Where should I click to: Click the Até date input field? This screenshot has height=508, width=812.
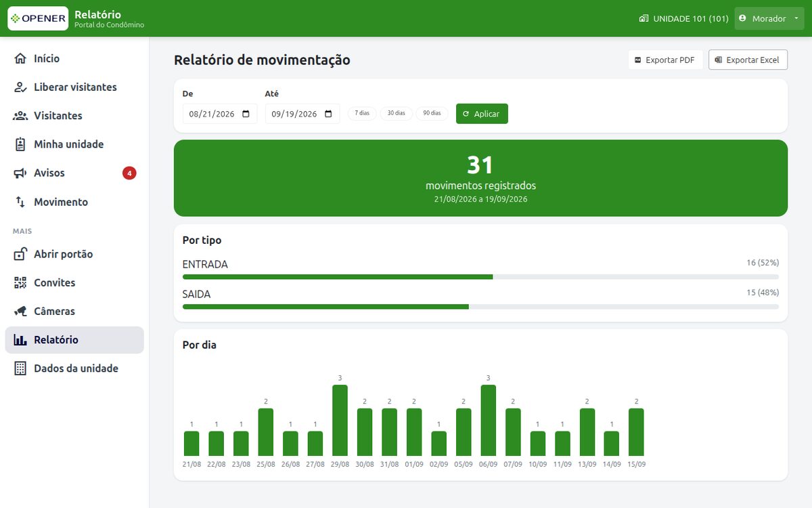pyautogui.click(x=302, y=114)
